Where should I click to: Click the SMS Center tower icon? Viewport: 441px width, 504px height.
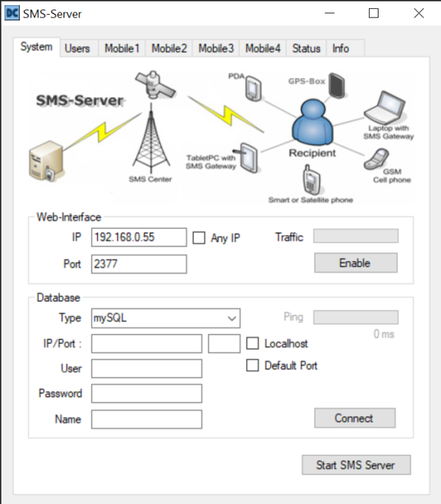pyautogui.click(x=151, y=139)
